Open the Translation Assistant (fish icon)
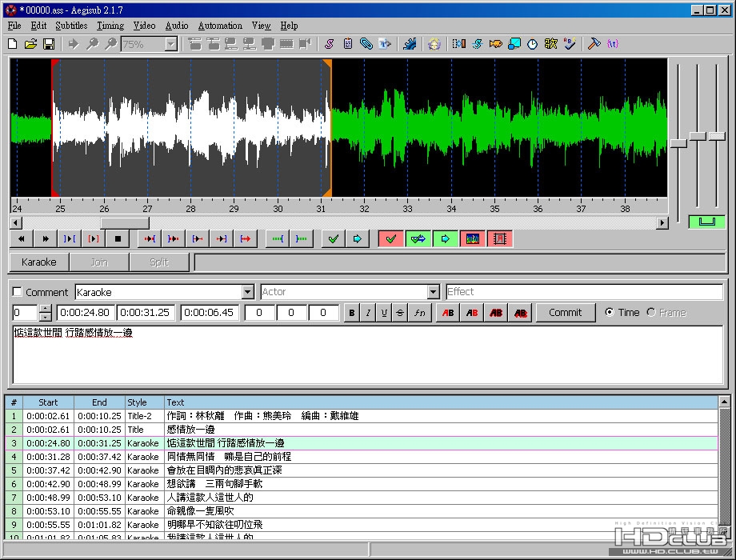736x560 pixels. pos(496,44)
